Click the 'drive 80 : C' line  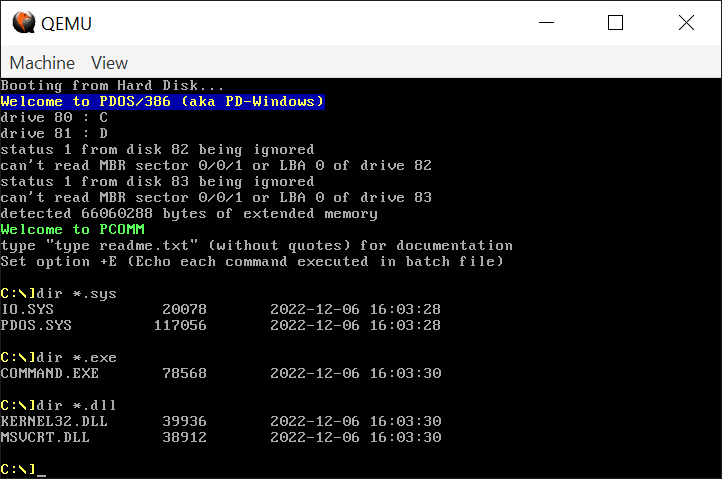point(54,117)
